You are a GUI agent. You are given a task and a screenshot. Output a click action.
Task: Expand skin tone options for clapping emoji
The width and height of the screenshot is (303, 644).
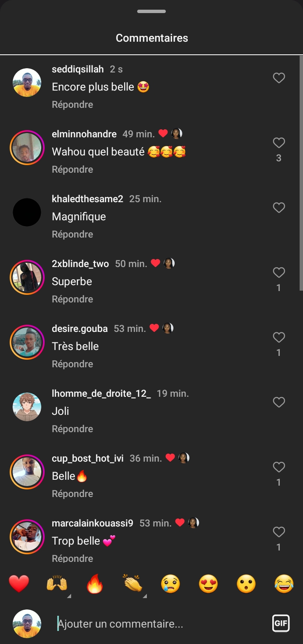[x=145, y=596]
